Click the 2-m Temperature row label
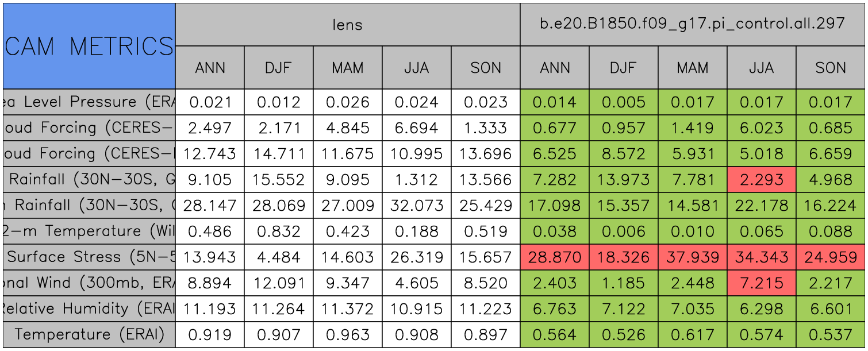 click(x=89, y=232)
